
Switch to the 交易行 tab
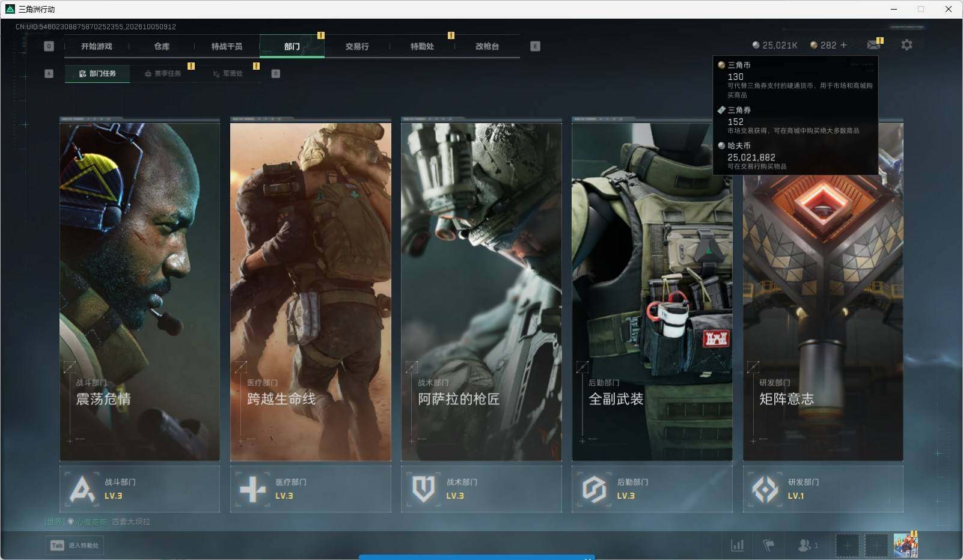pos(357,46)
